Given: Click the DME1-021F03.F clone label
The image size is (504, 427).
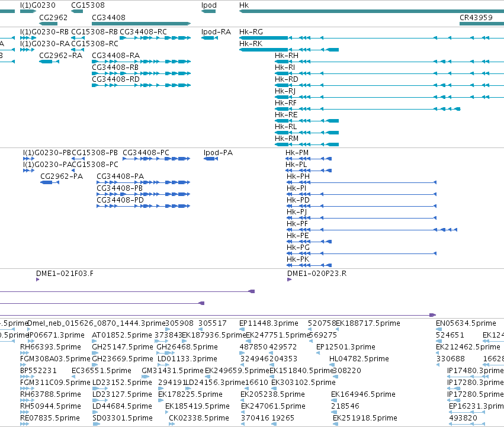Looking at the screenshot, I should (x=65, y=274).
